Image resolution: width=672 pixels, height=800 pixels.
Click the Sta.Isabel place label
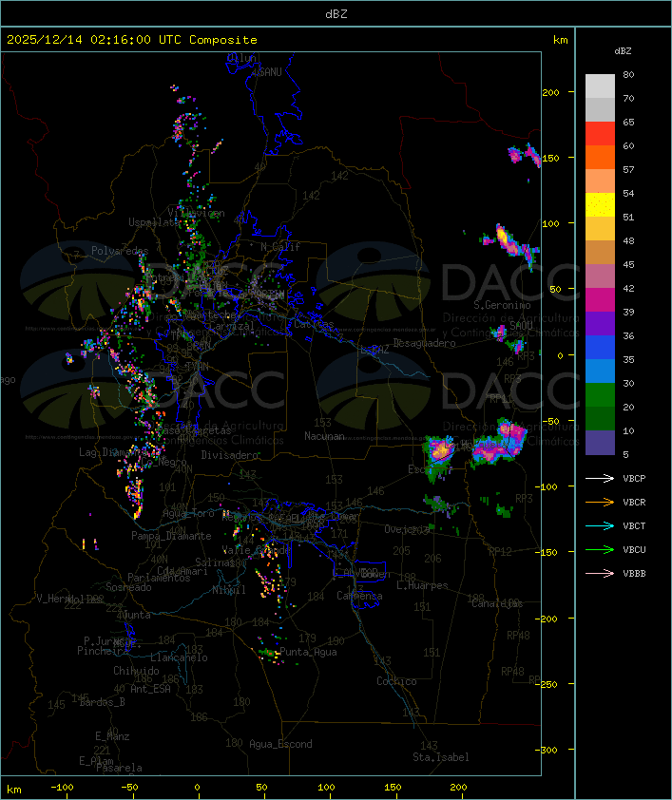click(441, 757)
